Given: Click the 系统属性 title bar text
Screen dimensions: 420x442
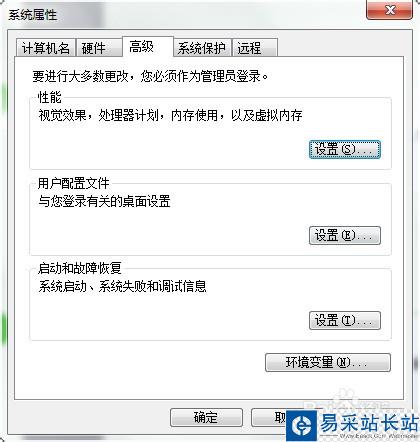Looking at the screenshot, I should (33, 15).
